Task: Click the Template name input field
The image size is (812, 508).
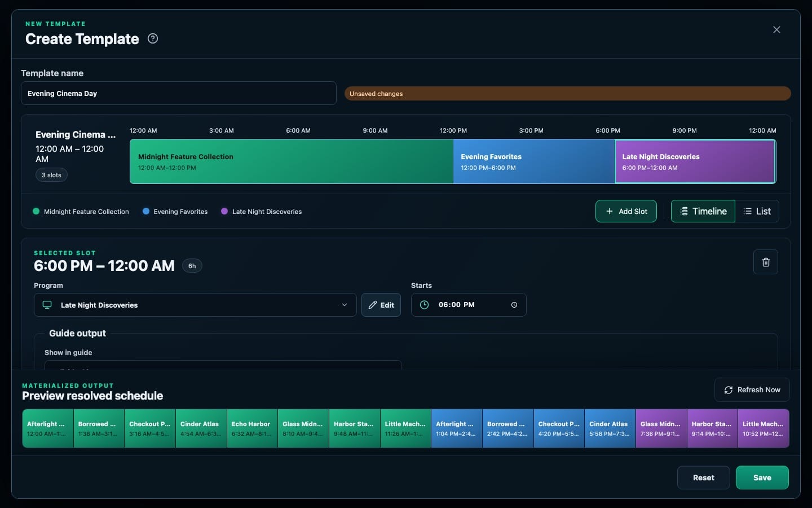Action: pyautogui.click(x=179, y=93)
